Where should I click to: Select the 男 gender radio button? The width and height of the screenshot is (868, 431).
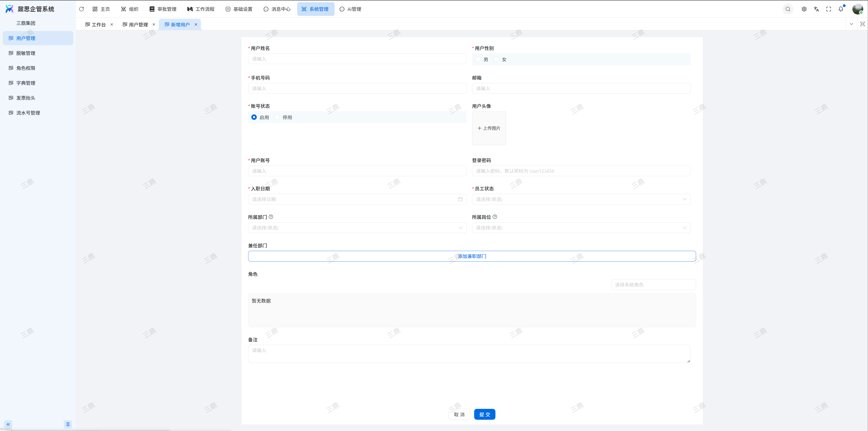coord(478,59)
